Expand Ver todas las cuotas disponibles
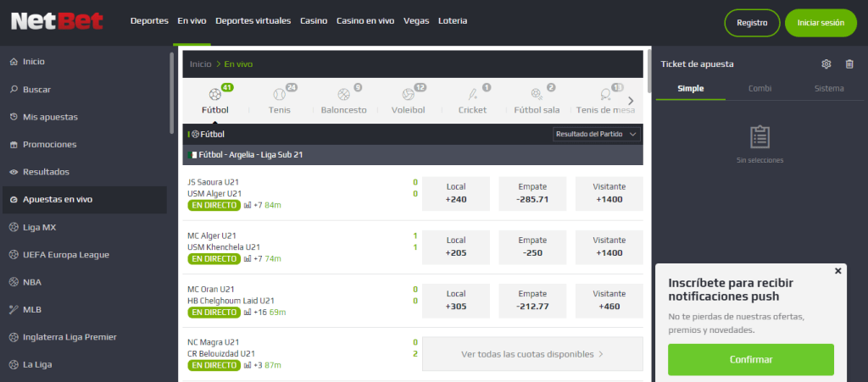Viewport: 868px width, 382px height. tap(532, 354)
